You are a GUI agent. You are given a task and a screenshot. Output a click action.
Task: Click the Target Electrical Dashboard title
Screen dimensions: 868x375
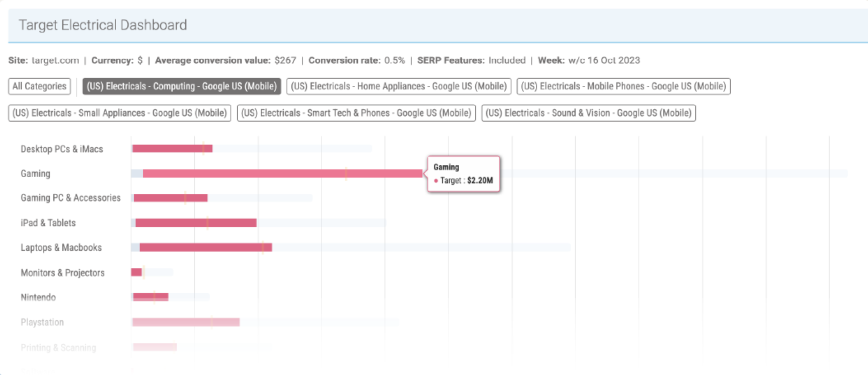103,25
